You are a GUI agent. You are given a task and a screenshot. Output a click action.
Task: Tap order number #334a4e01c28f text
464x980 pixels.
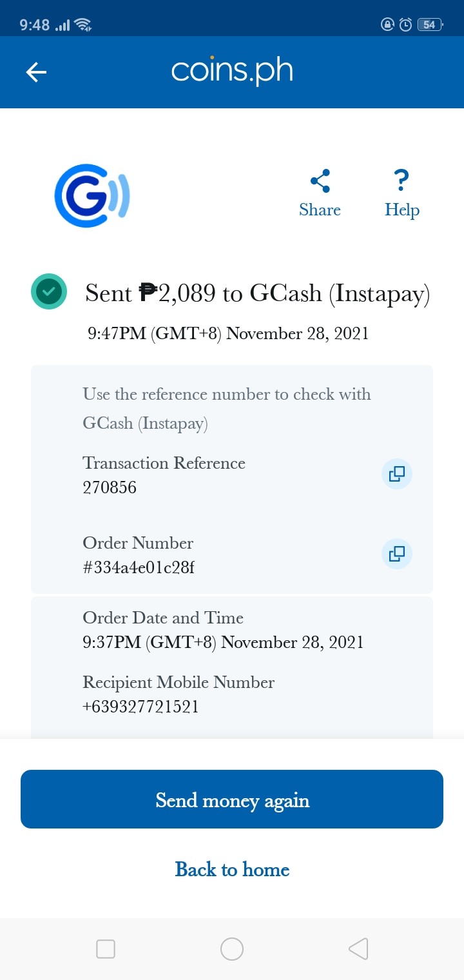[139, 567]
